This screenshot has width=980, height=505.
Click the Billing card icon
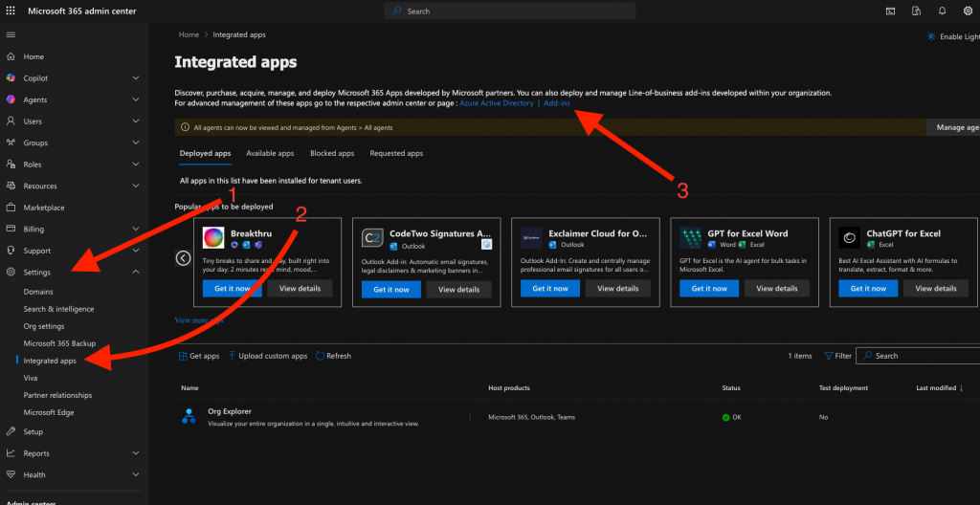pyautogui.click(x=11, y=229)
